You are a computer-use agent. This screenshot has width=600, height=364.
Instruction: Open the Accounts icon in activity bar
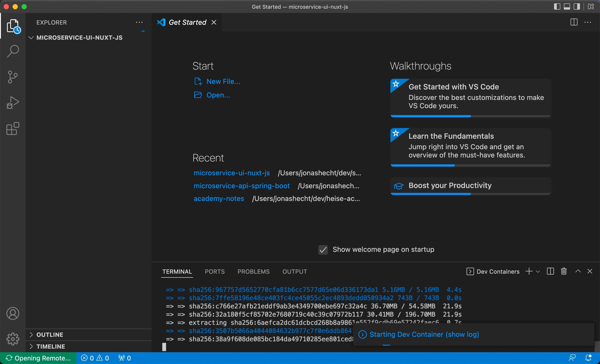tap(13, 313)
